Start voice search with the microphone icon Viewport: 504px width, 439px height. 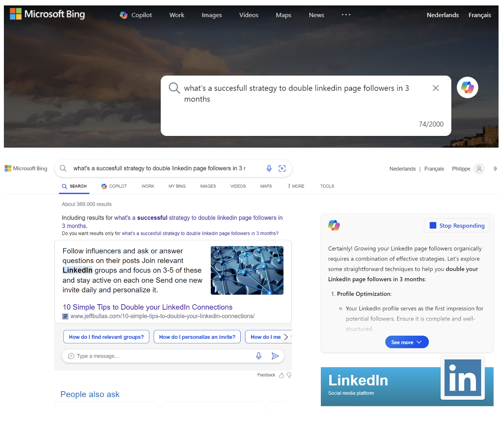tap(269, 168)
